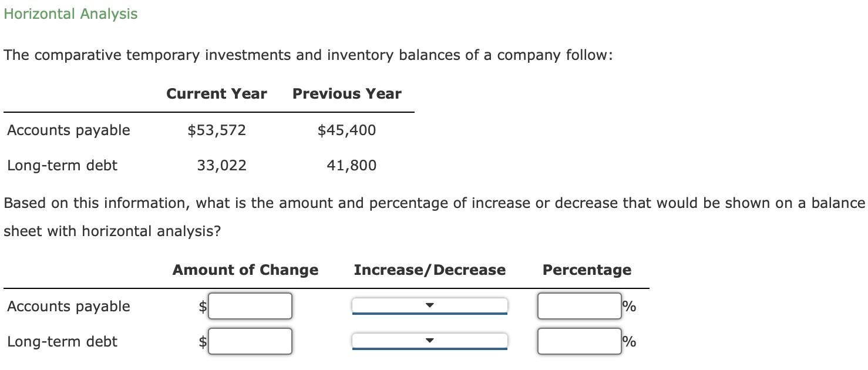This screenshot has height=370, width=868.
Task: Click the percent symbol after Long-term debt percentage box
Action: click(628, 341)
